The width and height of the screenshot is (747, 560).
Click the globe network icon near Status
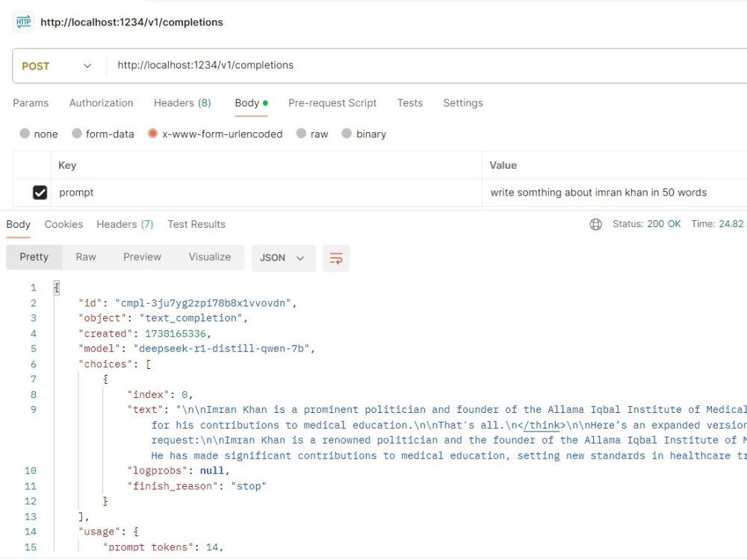(595, 224)
